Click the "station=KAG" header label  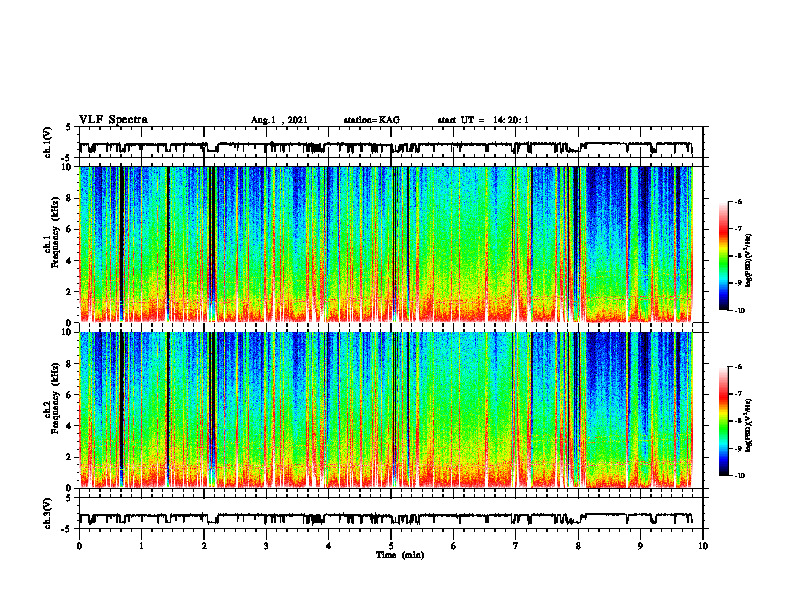(372, 120)
